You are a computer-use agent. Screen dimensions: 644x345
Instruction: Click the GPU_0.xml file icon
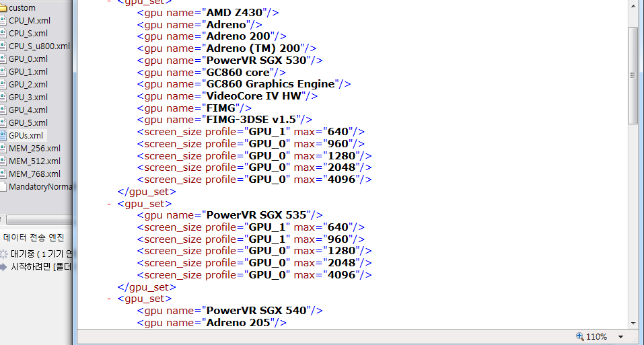[3, 59]
